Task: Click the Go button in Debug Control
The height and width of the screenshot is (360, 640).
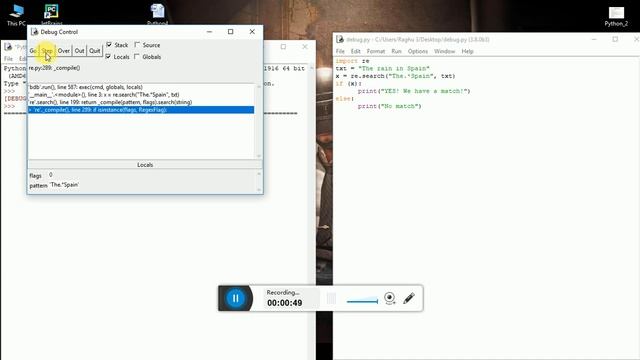Action: [33, 51]
